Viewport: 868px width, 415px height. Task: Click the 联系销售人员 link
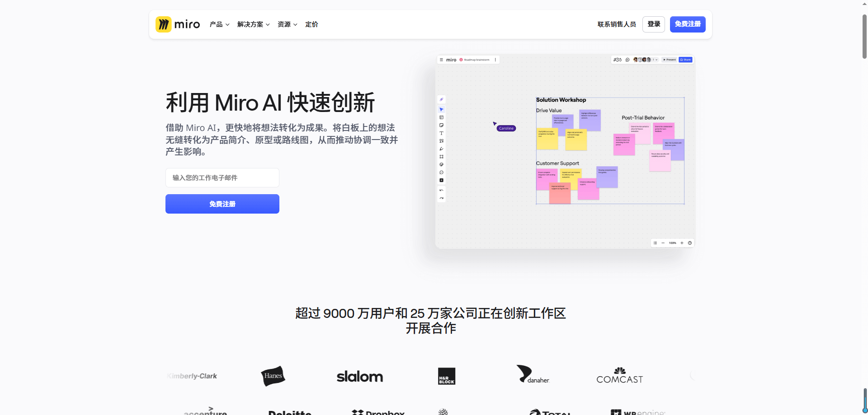click(x=617, y=24)
